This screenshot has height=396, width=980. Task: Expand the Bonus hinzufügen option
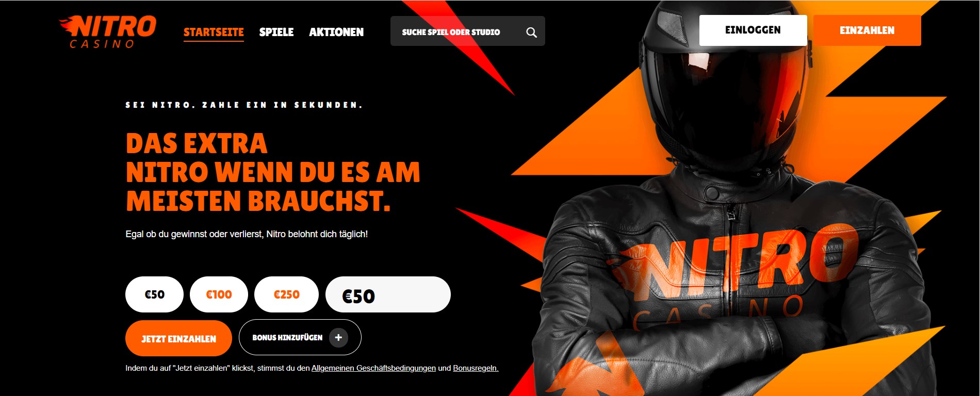point(300,337)
